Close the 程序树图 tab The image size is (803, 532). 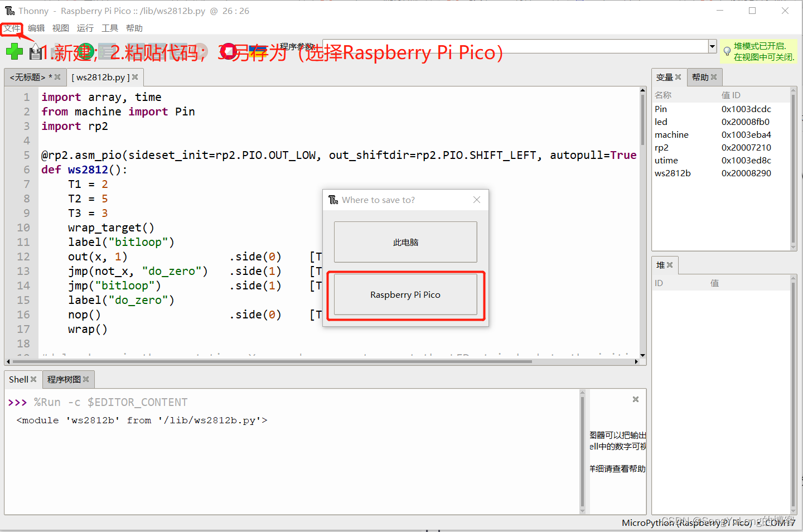click(x=86, y=379)
